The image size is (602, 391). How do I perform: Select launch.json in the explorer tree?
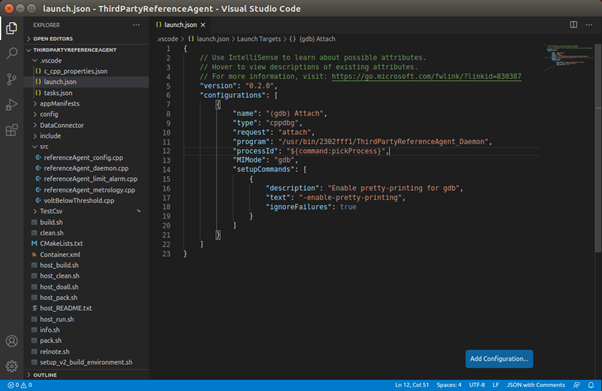[86, 82]
